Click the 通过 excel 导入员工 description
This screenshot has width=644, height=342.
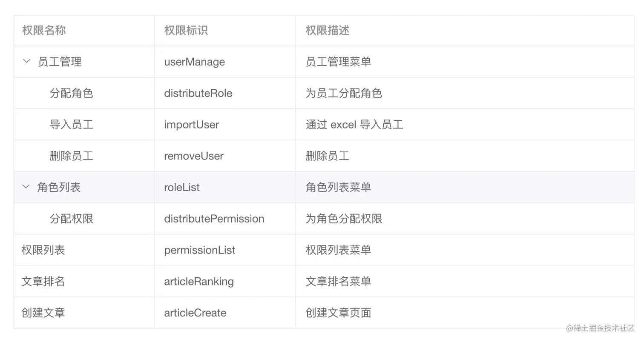[354, 125]
